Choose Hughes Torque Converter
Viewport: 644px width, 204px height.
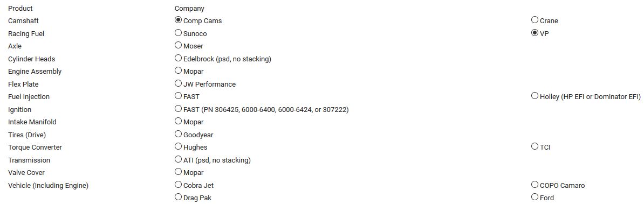178,146
